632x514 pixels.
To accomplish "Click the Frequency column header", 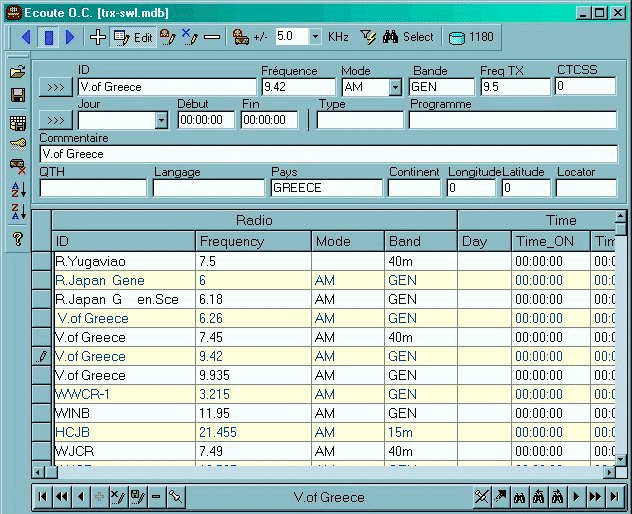I will tap(253, 241).
